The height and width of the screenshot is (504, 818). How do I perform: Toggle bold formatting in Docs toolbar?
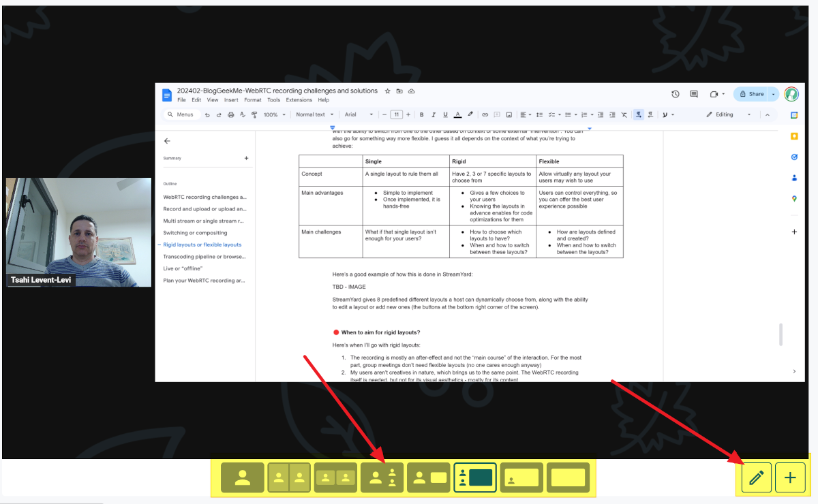[x=421, y=114]
